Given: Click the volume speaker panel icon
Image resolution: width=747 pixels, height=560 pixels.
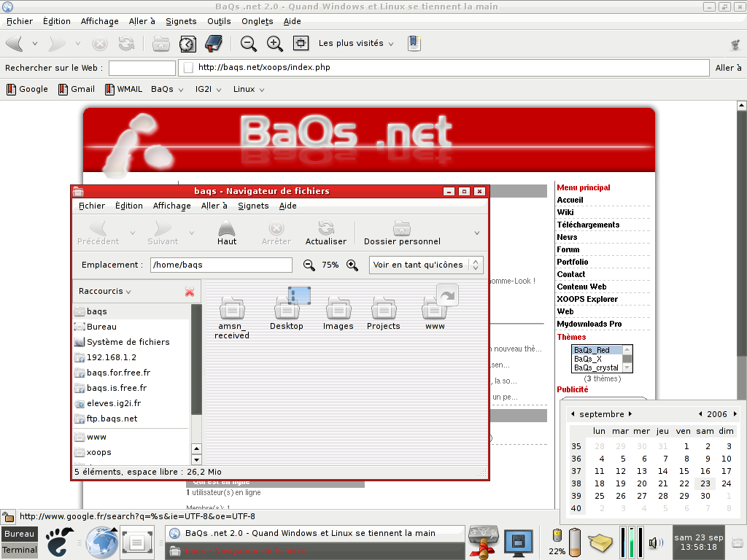Looking at the screenshot, I should (x=656, y=542).
